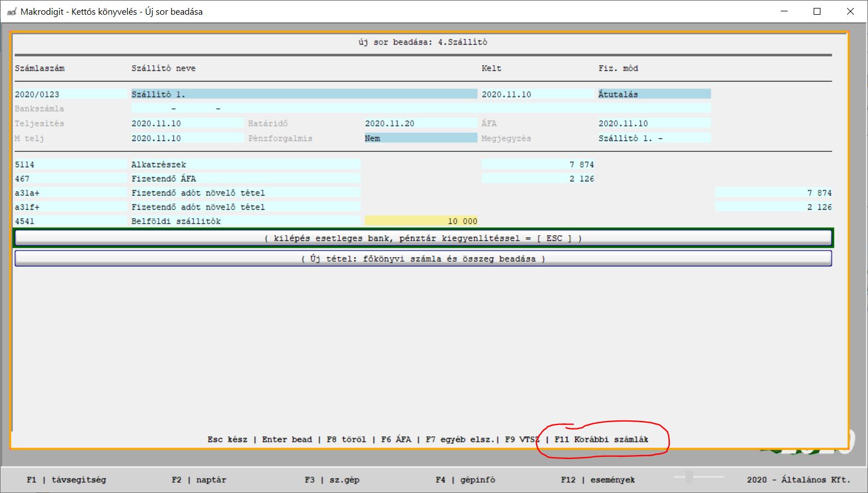Click 'F9 VTSZ' shortcut hint

521,439
